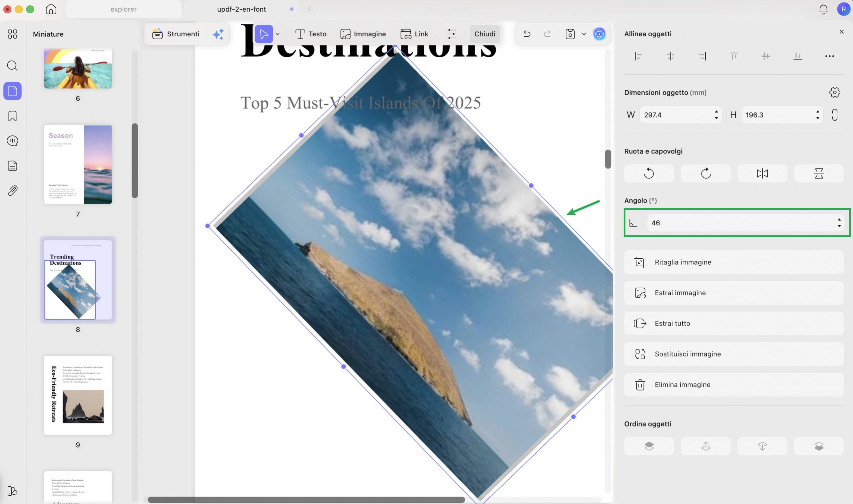Switch to the updf-2-en-font tab
Image resolution: width=853 pixels, height=504 pixels.
242,9
